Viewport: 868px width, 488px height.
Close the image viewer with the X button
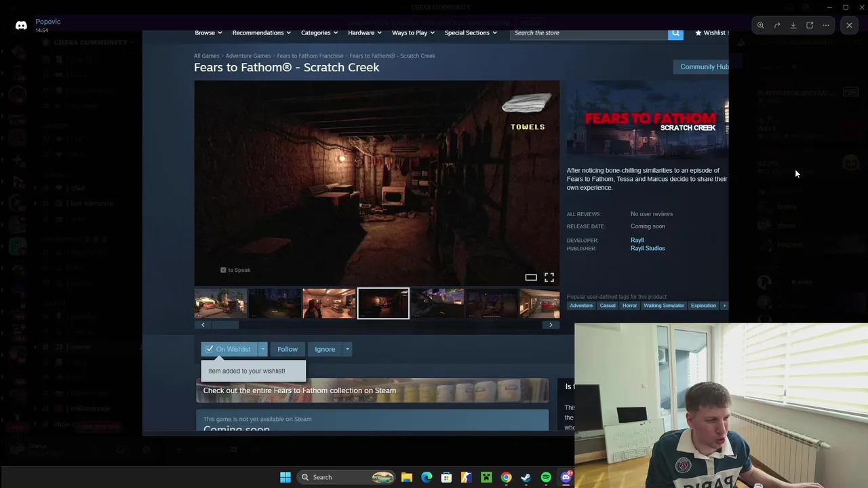tap(849, 25)
